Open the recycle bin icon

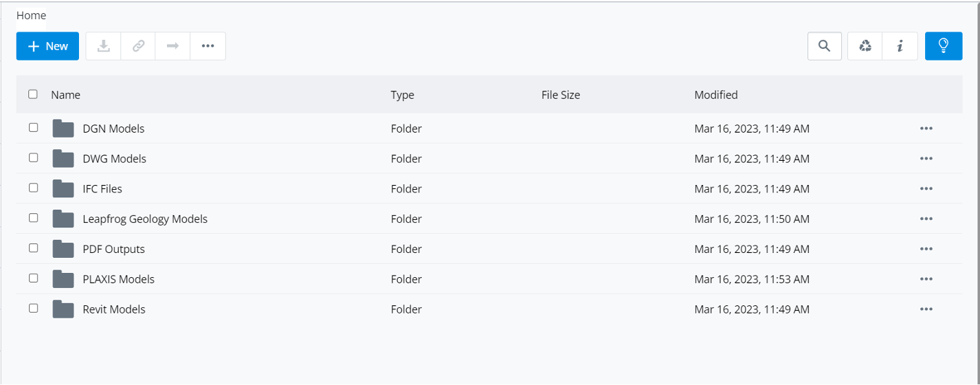[x=865, y=46]
